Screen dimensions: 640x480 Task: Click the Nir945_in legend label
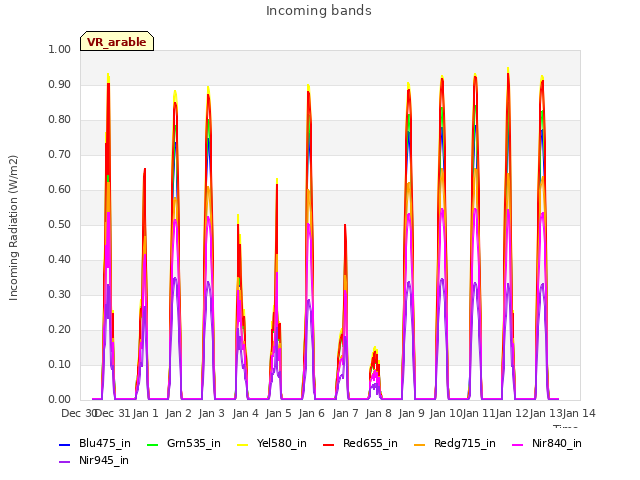click(104, 460)
